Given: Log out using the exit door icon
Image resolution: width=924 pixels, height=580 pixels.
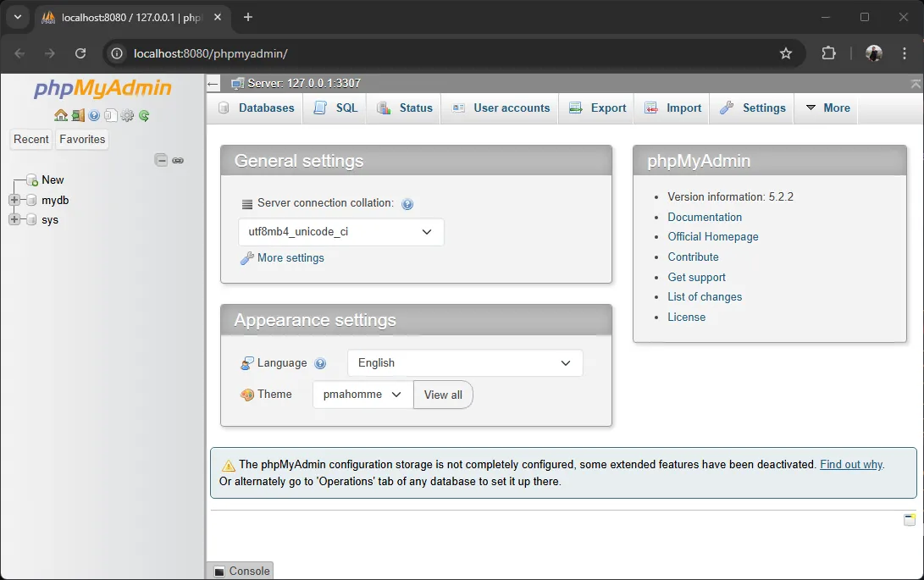Looking at the screenshot, I should [78, 115].
